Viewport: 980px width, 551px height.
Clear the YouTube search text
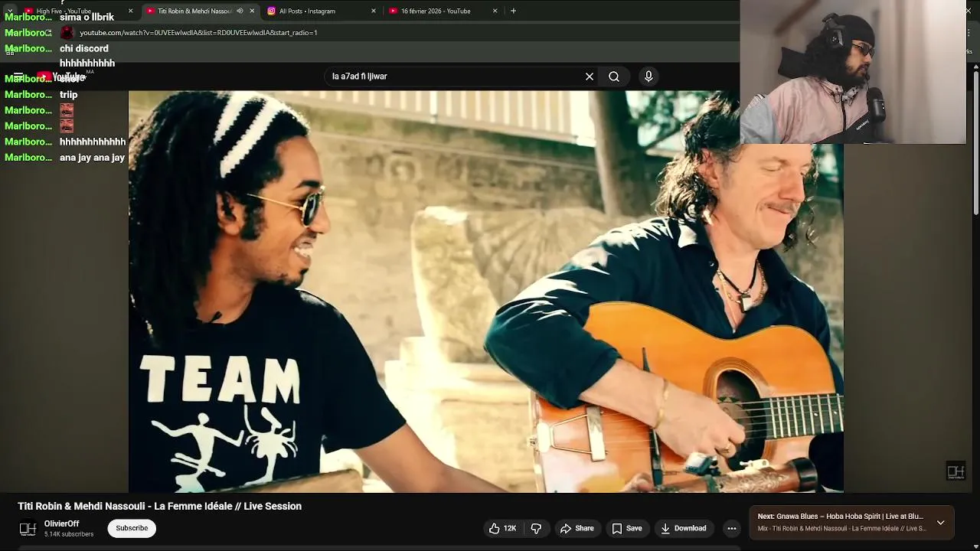click(x=590, y=77)
